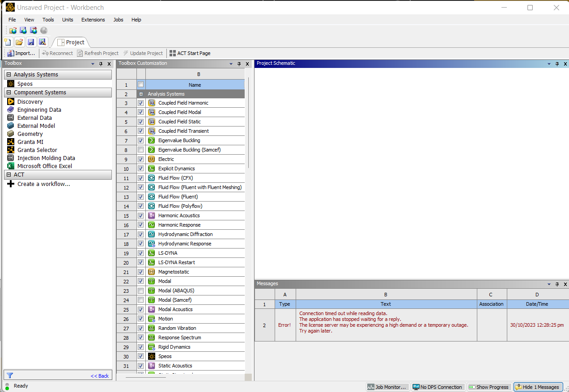Click the send-changes globe icon with arrow
The height and width of the screenshot is (392, 569).
click(34, 30)
